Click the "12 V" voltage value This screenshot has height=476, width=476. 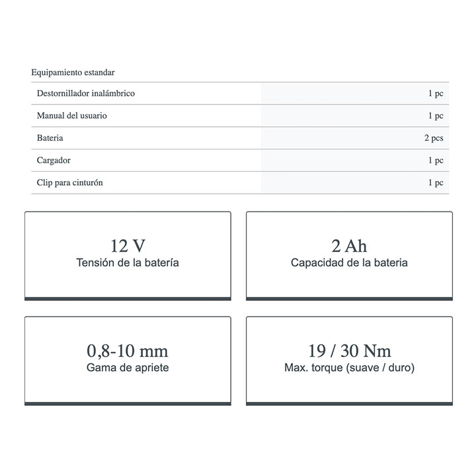[x=128, y=246]
